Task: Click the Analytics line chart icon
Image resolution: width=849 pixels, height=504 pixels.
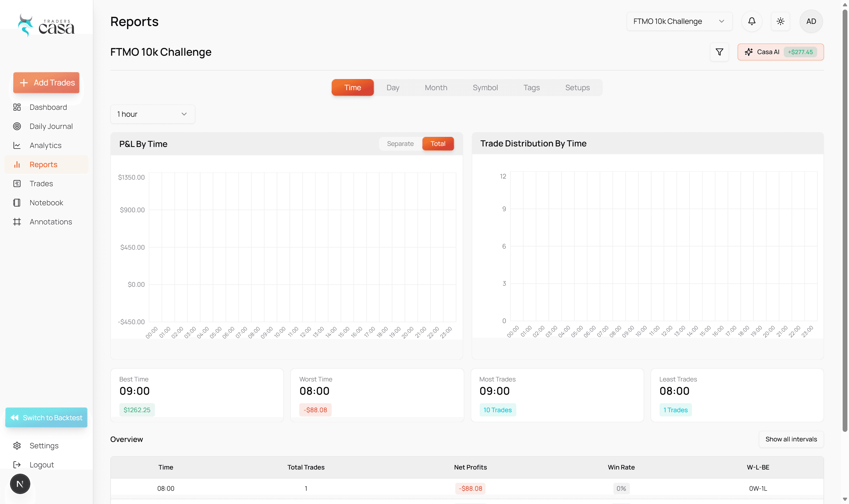Action: tap(17, 145)
